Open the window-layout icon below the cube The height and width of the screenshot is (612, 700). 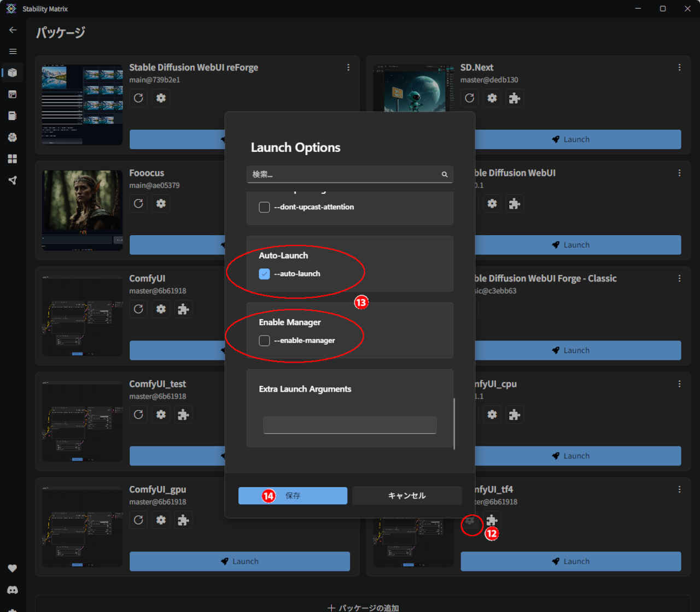click(x=13, y=94)
